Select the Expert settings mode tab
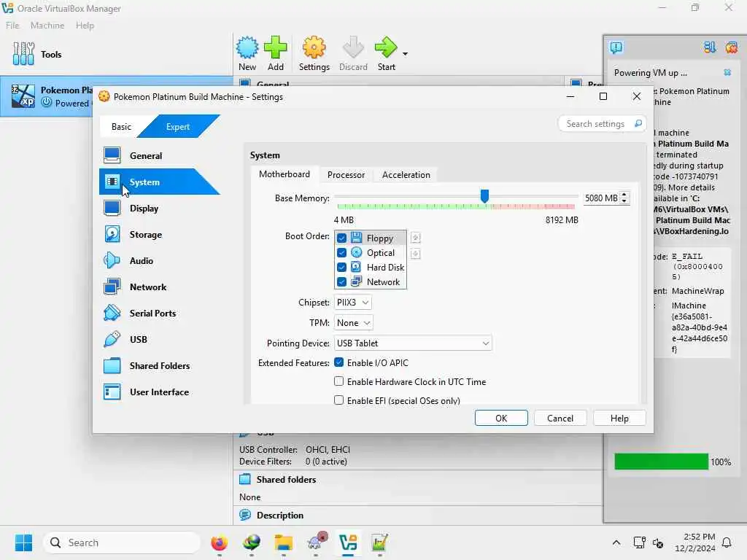This screenshot has height=560, width=747. [178, 127]
